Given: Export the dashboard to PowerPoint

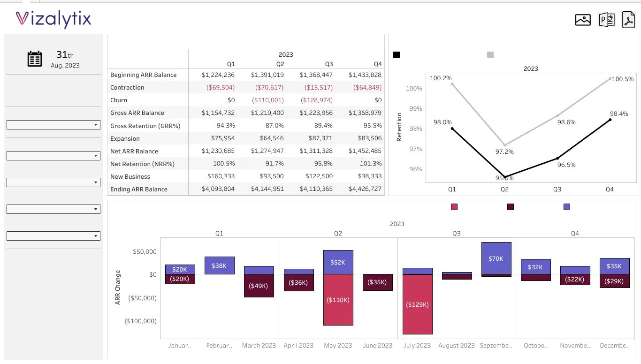Looking at the screenshot, I should pyautogui.click(x=607, y=20).
